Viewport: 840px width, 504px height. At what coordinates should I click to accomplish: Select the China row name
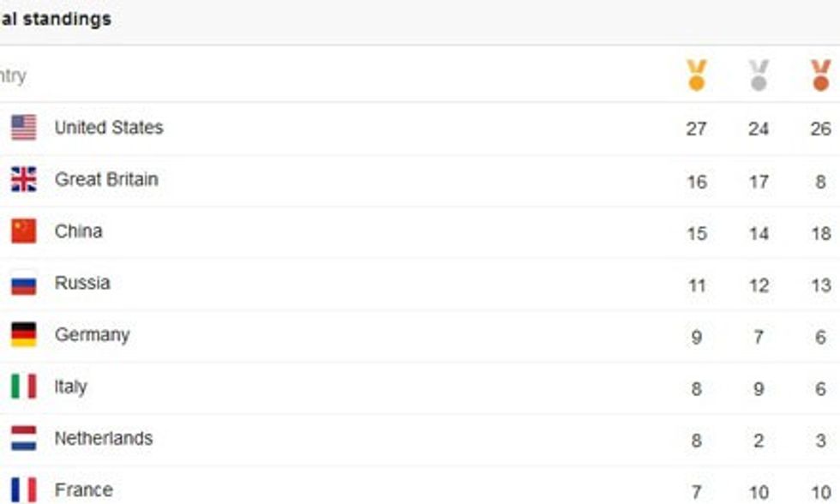(78, 231)
